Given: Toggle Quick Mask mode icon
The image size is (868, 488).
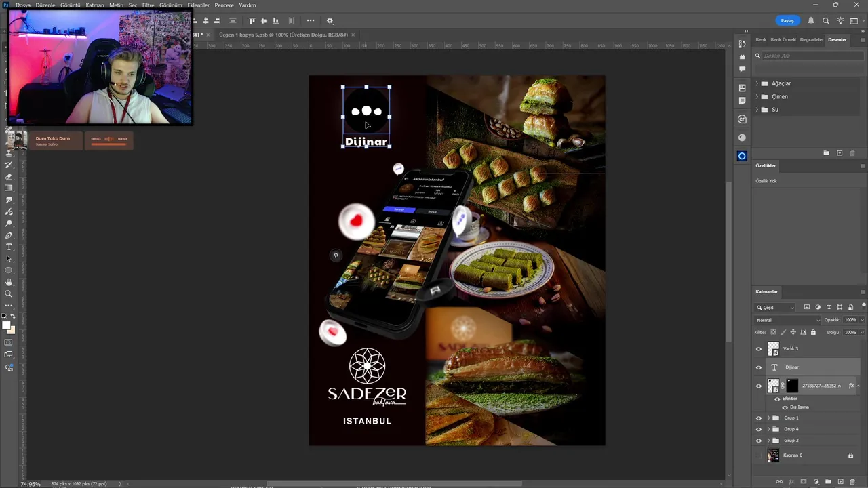Looking at the screenshot, I should (9, 342).
